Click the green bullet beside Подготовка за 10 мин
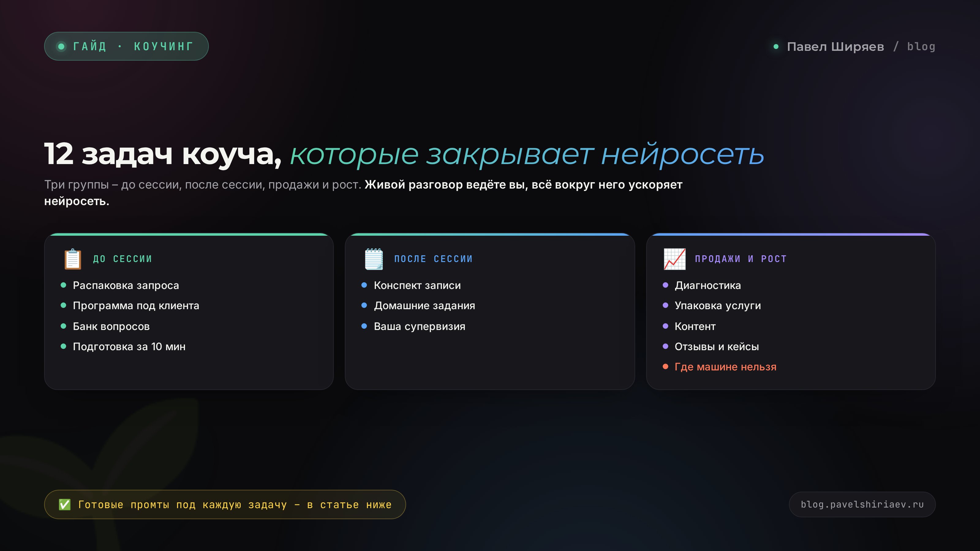Image resolution: width=980 pixels, height=551 pixels. click(x=63, y=346)
